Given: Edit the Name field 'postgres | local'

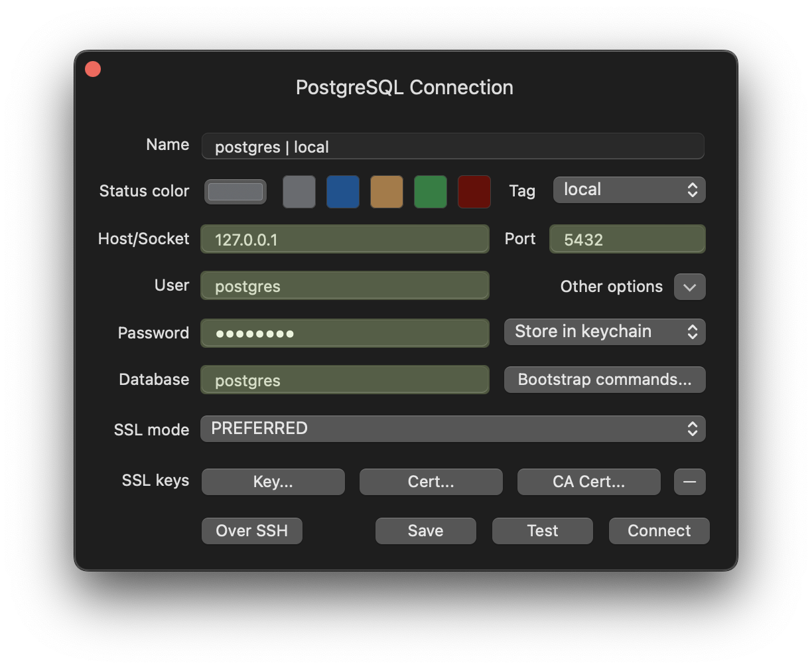Looking at the screenshot, I should (x=452, y=147).
